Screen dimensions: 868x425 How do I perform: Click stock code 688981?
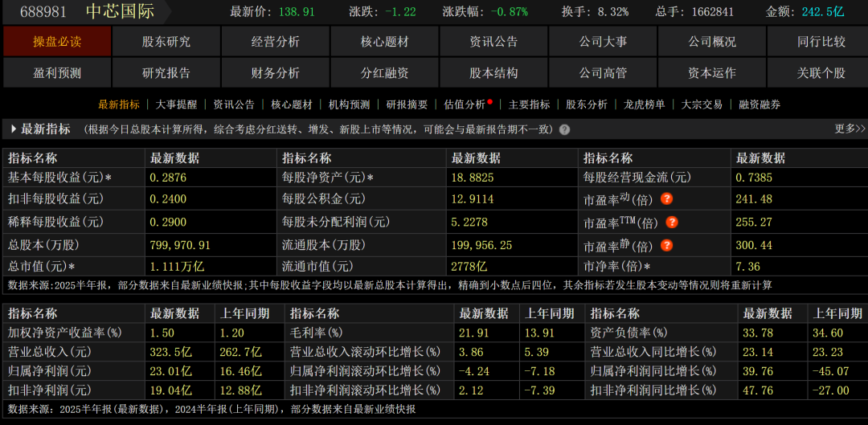click(43, 11)
